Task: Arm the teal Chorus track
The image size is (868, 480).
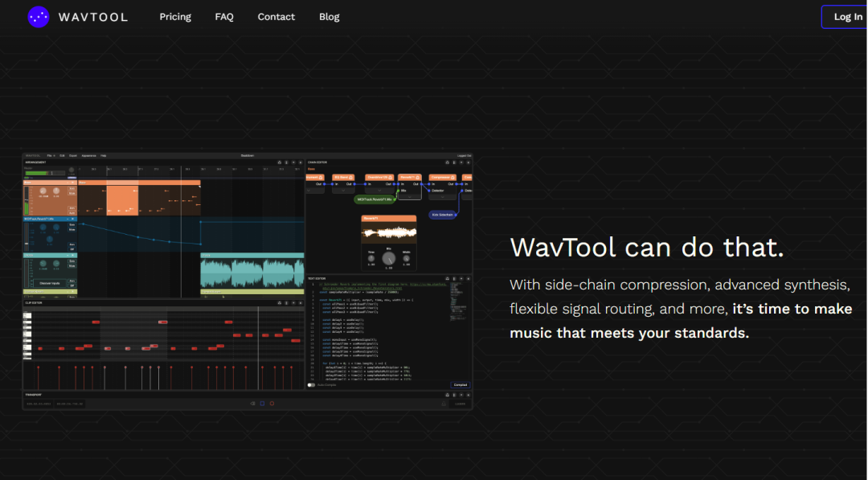Action: click(x=72, y=281)
